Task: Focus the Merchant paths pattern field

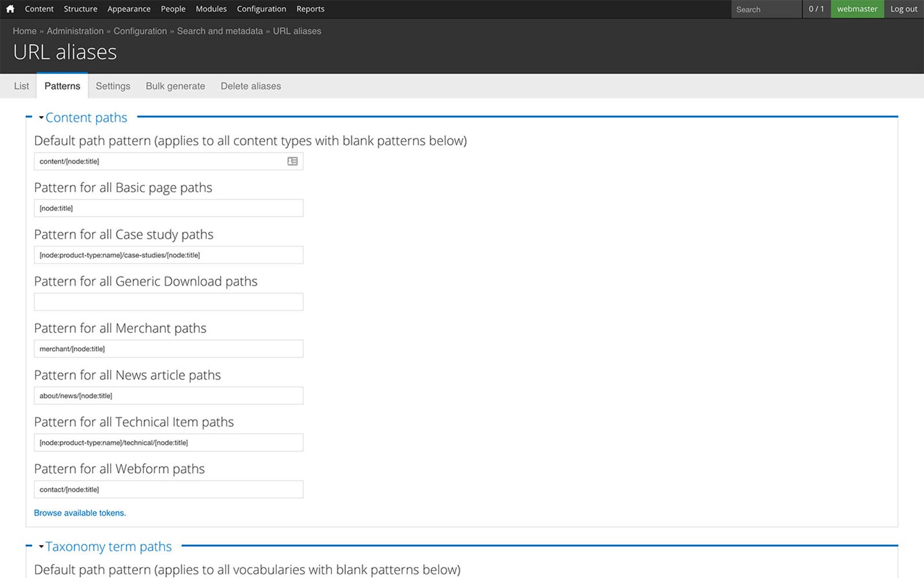Action: [x=169, y=349]
